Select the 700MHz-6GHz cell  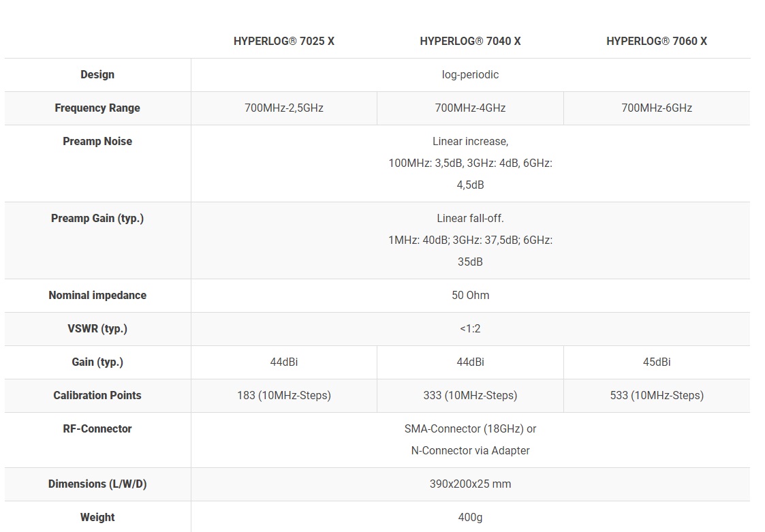(x=657, y=108)
